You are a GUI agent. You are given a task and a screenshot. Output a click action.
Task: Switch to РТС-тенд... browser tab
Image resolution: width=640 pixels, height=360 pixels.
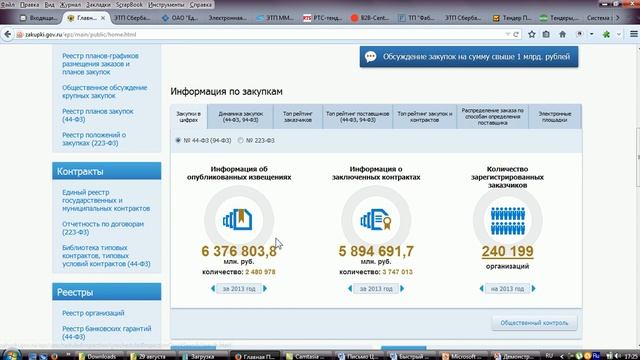point(323,18)
